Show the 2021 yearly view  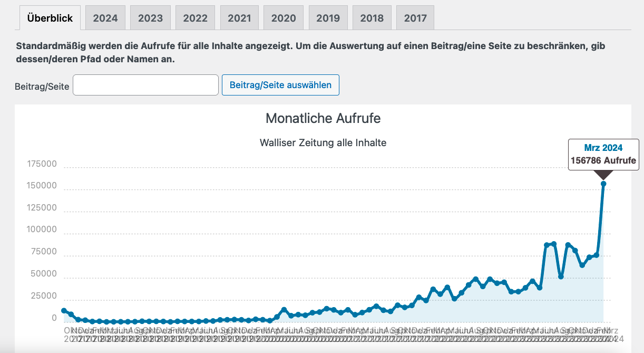click(239, 18)
